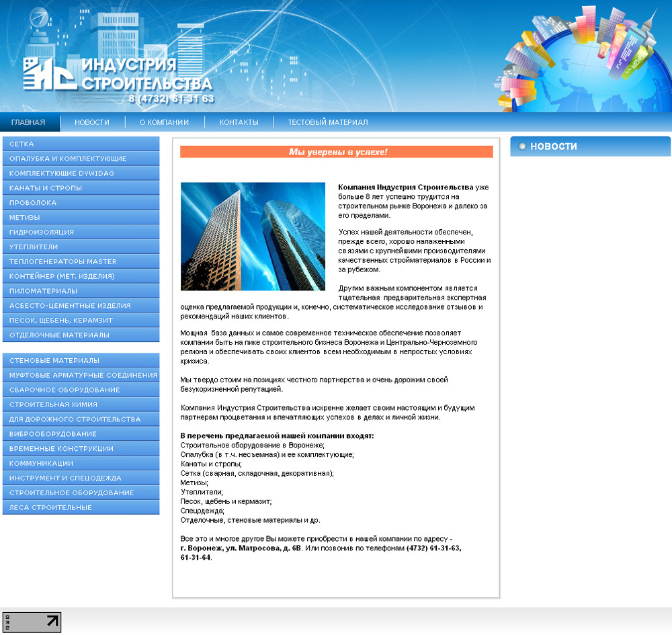Click the counter badge icon in footer
This screenshot has height=635, width=672.
[32, 622]
